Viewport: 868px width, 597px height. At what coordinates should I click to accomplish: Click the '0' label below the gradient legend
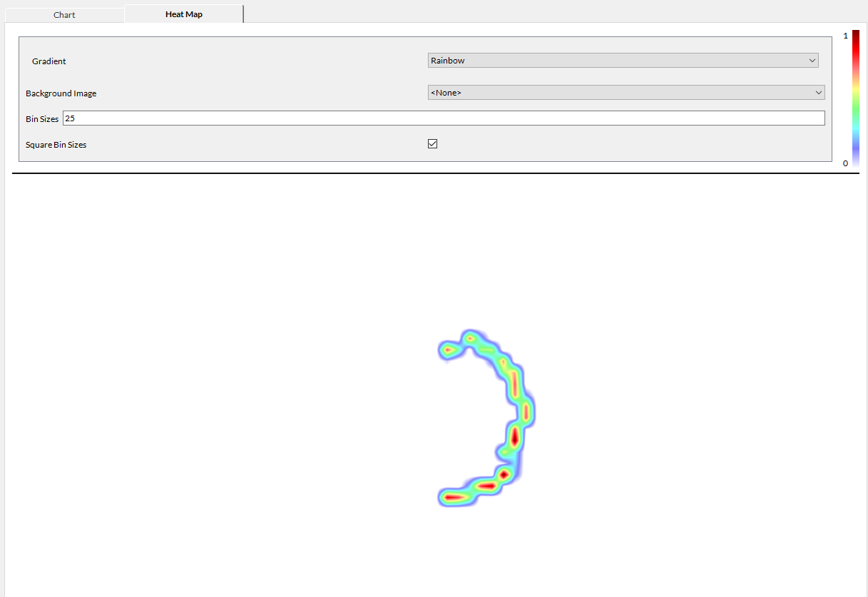tap(845, 163)
